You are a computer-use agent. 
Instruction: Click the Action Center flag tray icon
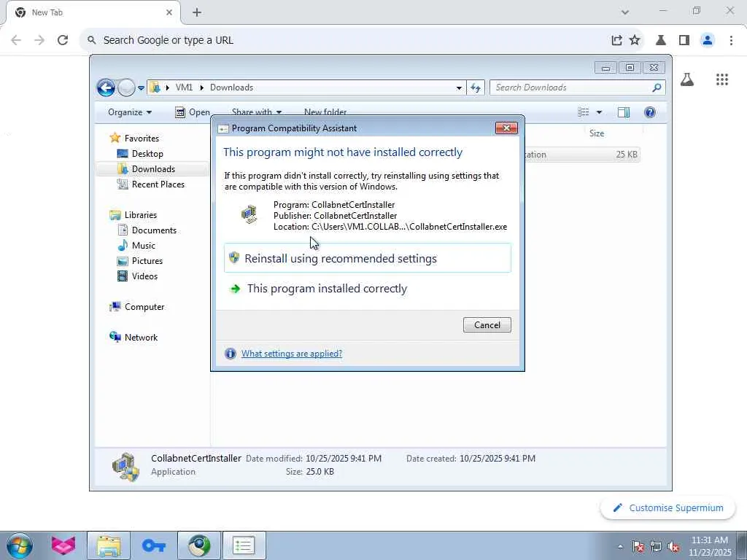(638, 547)
